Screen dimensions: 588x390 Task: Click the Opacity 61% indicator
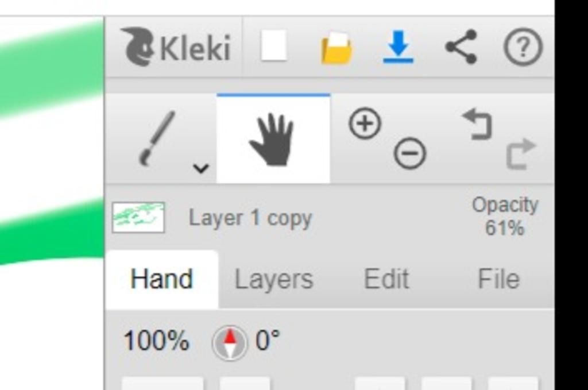pos(505,217)
